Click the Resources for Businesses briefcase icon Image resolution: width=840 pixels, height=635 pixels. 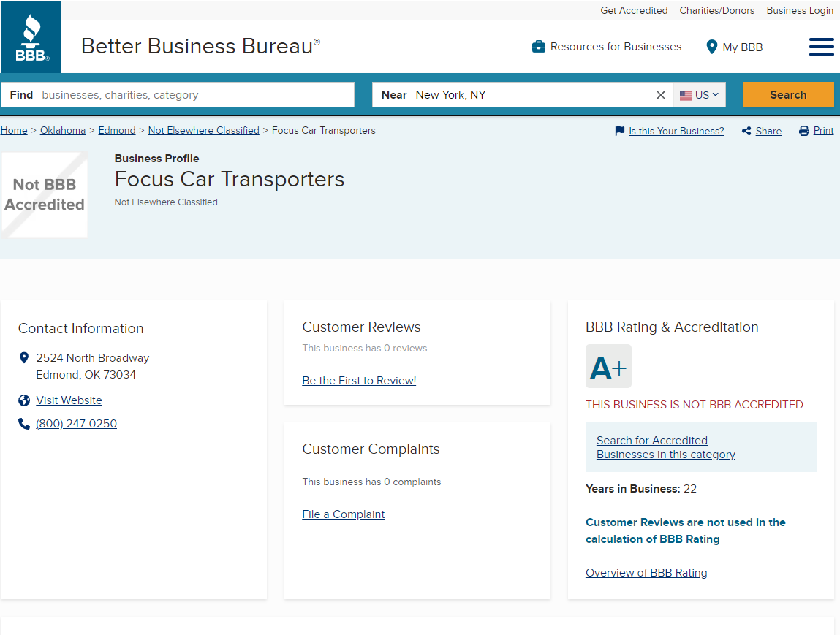click(539, 47)
